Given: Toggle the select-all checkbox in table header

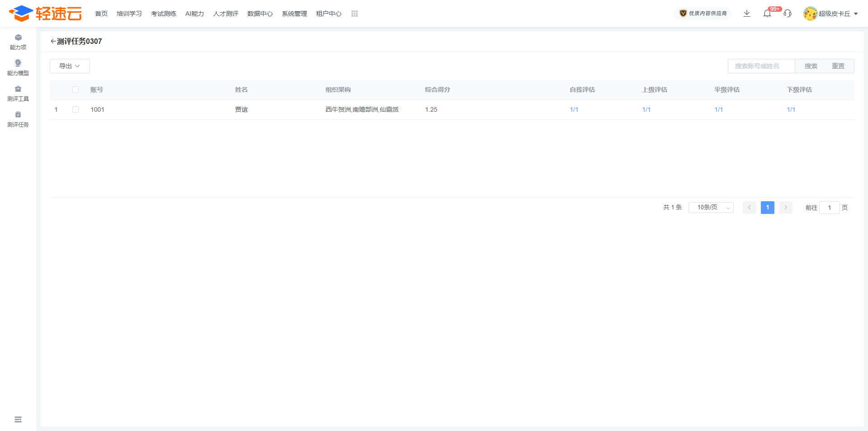Looking at the screenshot, I should point(75,90).
